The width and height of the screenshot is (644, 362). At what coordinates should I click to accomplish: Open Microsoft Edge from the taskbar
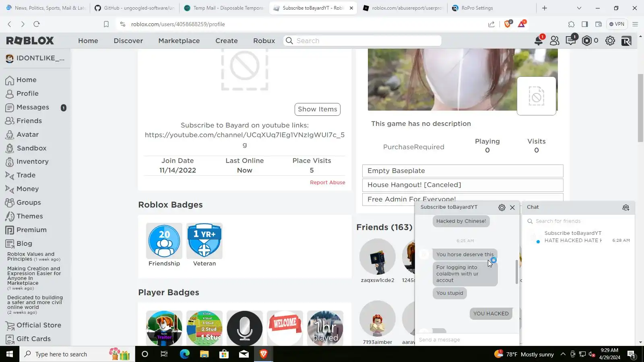185,354
